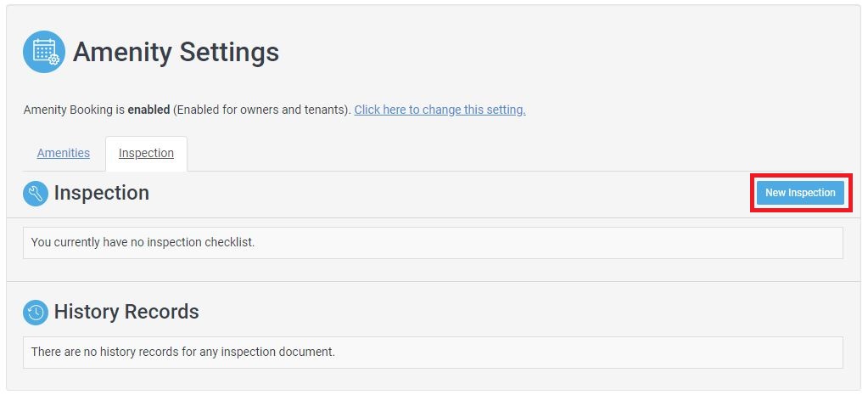This screenshot has height=395, width=868.
Task: Click the 'no history records' message box
Action: pyautogui.click(x=433, y=352)
